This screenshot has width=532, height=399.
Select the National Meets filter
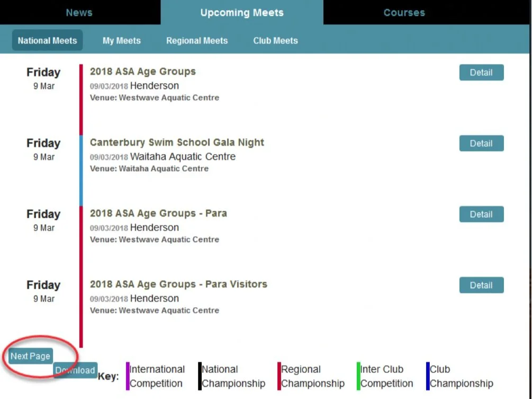pos(48,40)
